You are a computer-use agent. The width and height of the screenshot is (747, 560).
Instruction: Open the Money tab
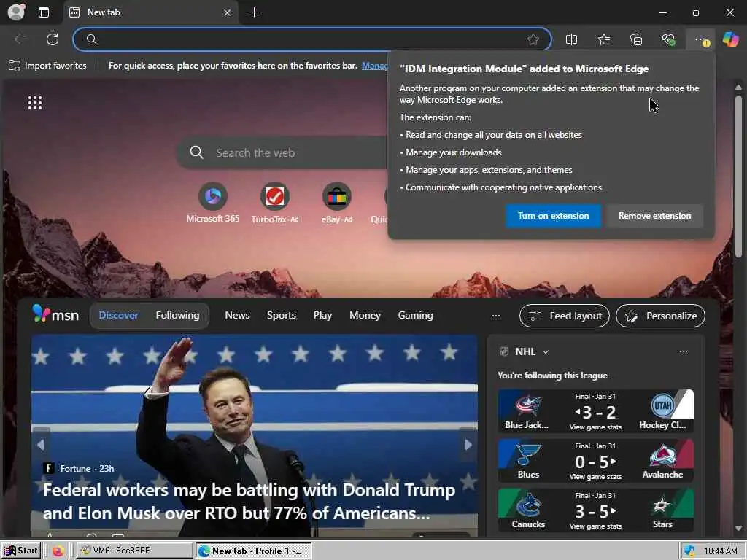(365, 315)
